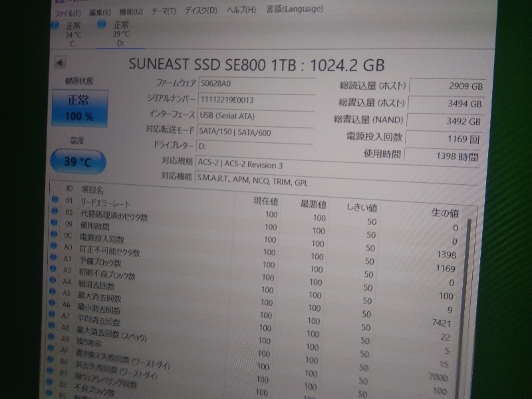
Task: Select the 平均消去回数 row name
Action: tap(98, 320)
